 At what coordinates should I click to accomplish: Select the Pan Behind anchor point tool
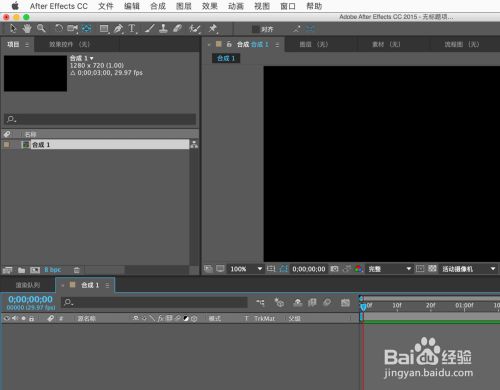pyautogui.click(x=87, y=29)
